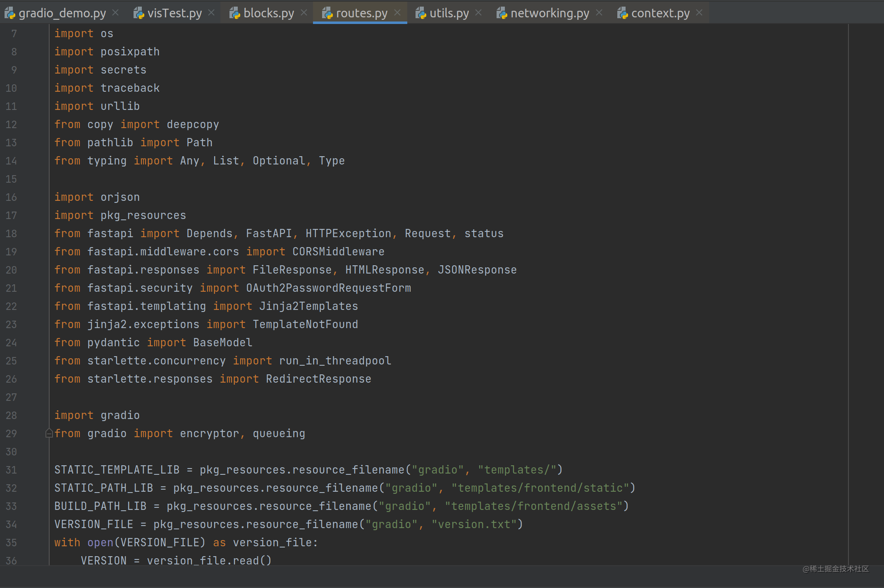Click version_file.read() on line 36
This screenshot has width=884, height=588.
click(210, 561)
